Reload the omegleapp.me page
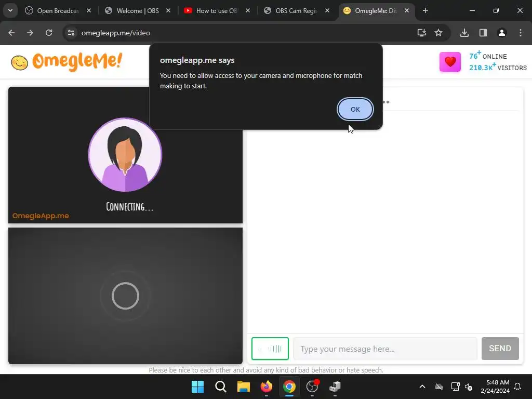Viewport: 532px width, 399px height. [49, 33]
